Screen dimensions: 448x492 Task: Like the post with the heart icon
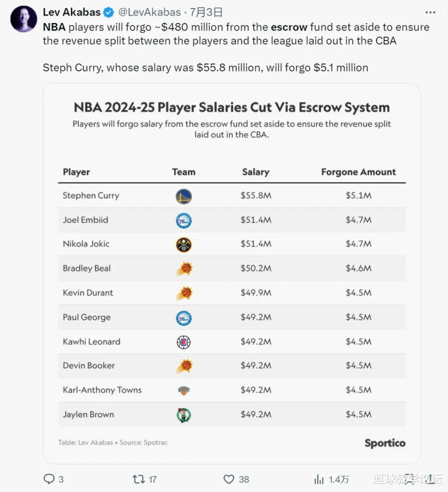pyautogui.click(x=229, y=479)
